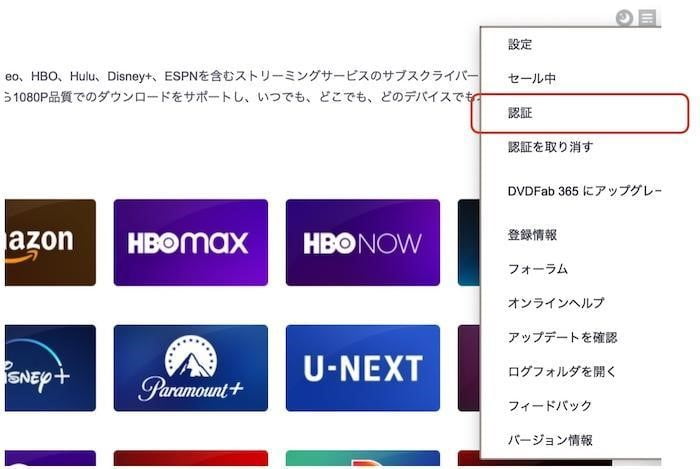Click the circular history icon beside menu
The height and width of the screenshot is (469, 700).
pos(624,18)
